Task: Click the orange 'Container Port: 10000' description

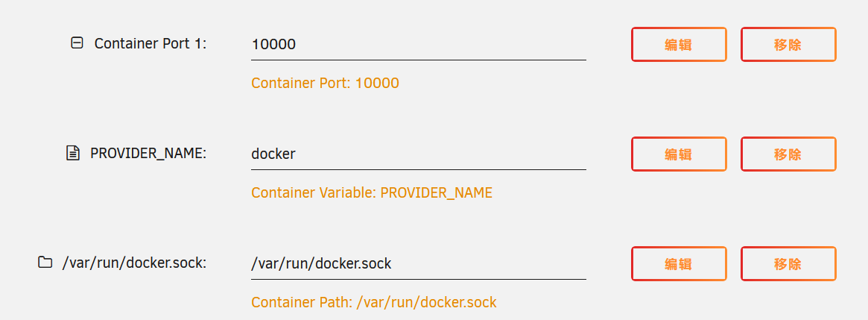Action: pos(325,84)
